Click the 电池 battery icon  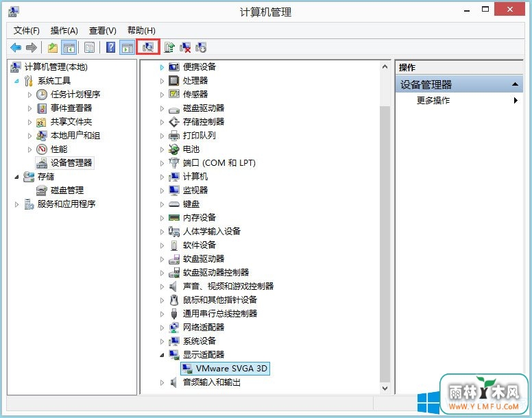point(173,149)
